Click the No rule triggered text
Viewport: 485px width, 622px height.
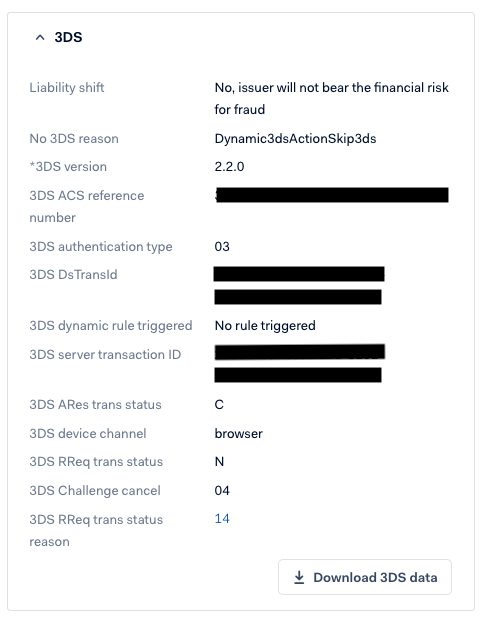click(x=265, y=326)
